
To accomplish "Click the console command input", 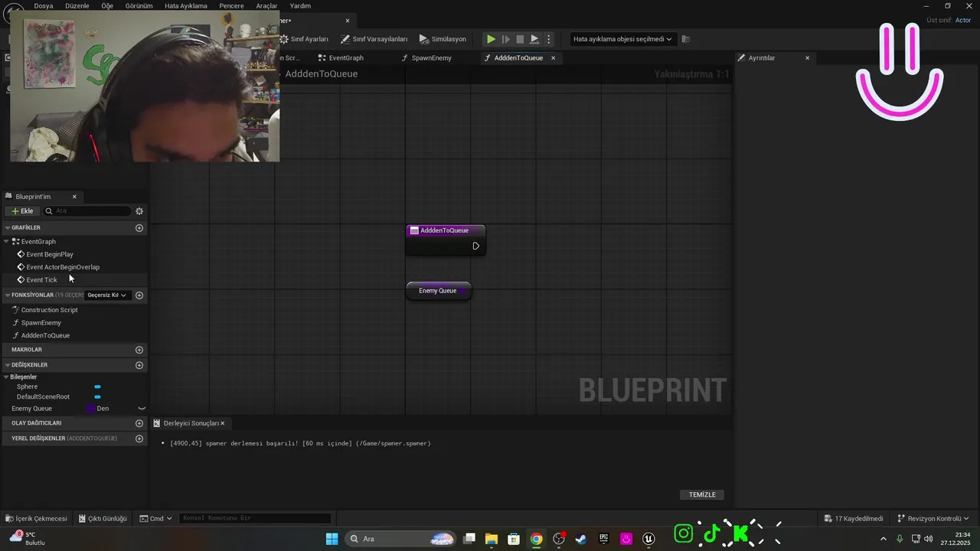I will [x=255, y=519].
